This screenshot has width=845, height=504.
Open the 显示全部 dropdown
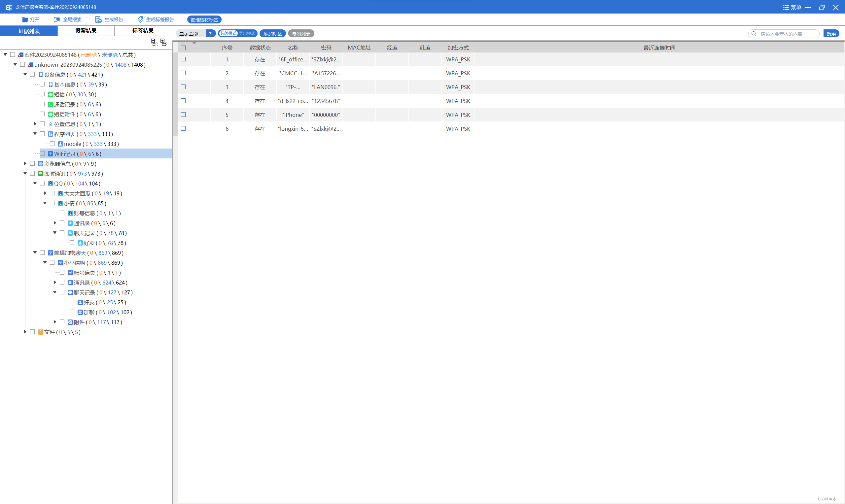point(210,33)
